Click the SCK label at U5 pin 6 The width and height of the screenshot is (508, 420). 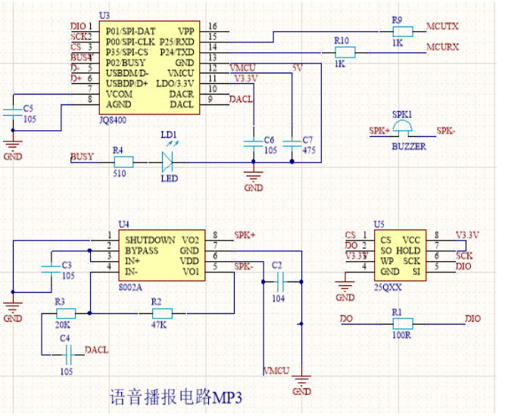tap(464, 256)
